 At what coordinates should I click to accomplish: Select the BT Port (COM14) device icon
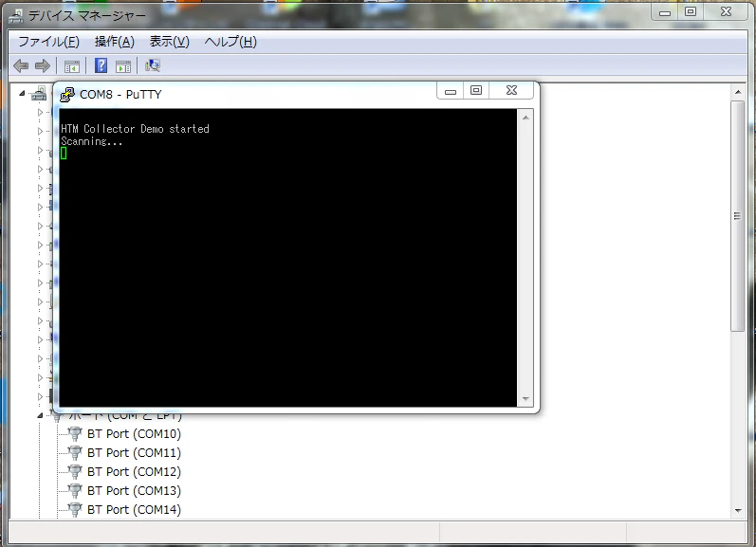75,509
